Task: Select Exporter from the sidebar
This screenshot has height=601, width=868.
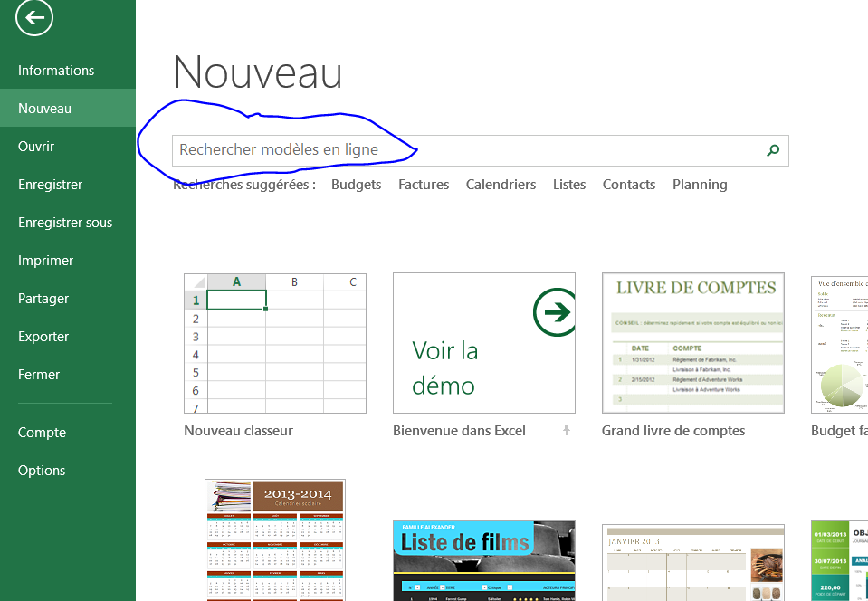Action: [43, 337]
